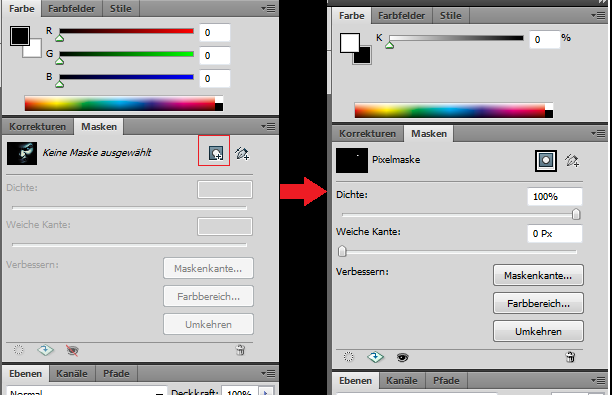Click greyed-out Farbbereich... button

coord(208,297)
